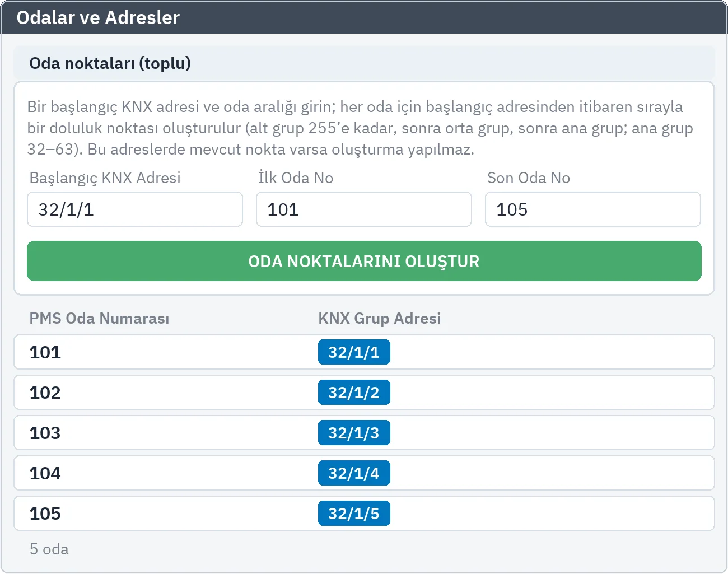Open the 32/1/3 address badge
Image resolution: width=728 pixels, height=574 pixels.
pos(354,433)
